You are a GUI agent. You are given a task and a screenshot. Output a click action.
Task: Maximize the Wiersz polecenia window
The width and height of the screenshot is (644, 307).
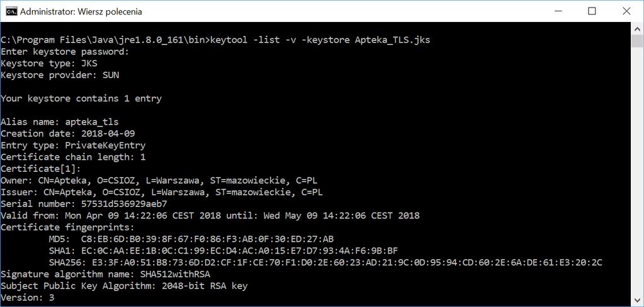[592, 11]
